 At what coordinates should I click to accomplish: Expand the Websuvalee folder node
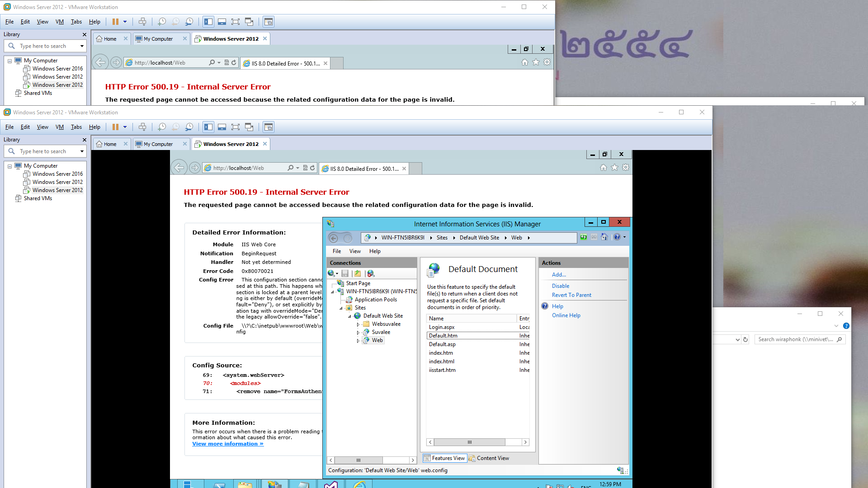358,324
